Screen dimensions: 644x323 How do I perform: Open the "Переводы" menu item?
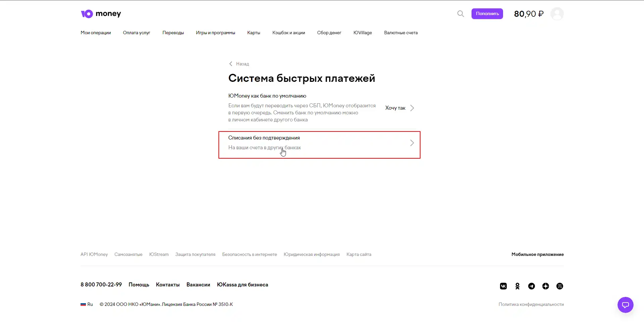(173, 33)
